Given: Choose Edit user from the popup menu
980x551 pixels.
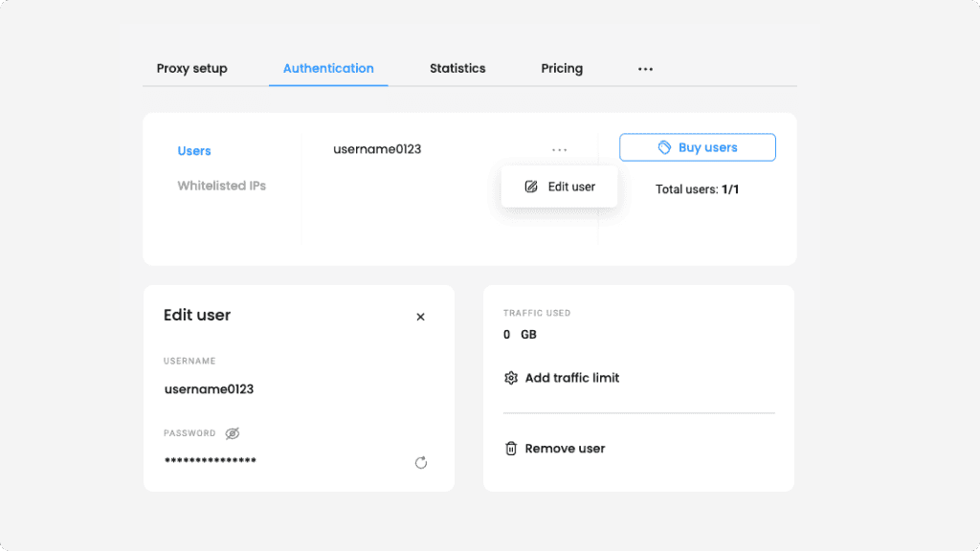Looking at the screenshot, I should pos(560,187).
